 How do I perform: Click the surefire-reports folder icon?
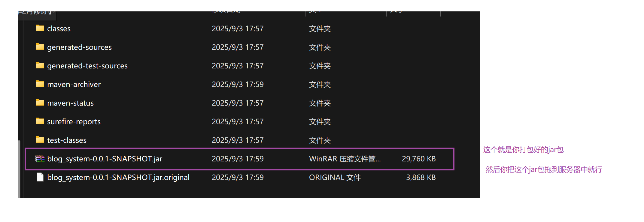(x=40, y=121)
